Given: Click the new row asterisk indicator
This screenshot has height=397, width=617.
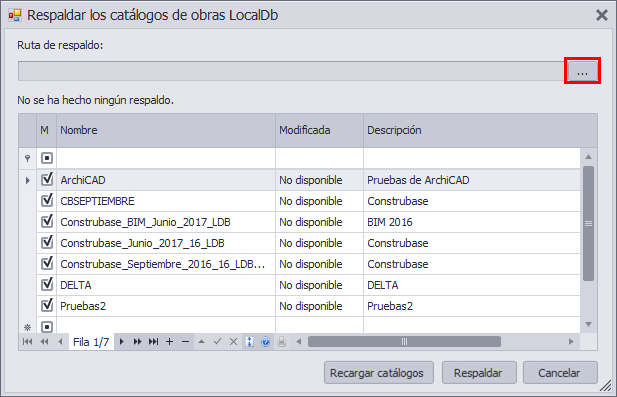Looking at the screenshot, I should click(x=27, y=327).
